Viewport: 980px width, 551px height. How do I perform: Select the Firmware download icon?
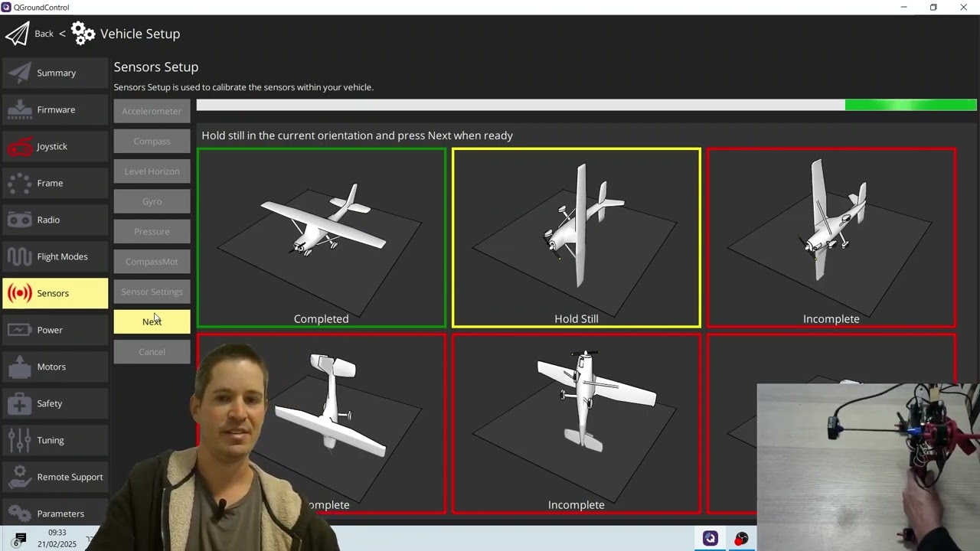coord(19,109)
